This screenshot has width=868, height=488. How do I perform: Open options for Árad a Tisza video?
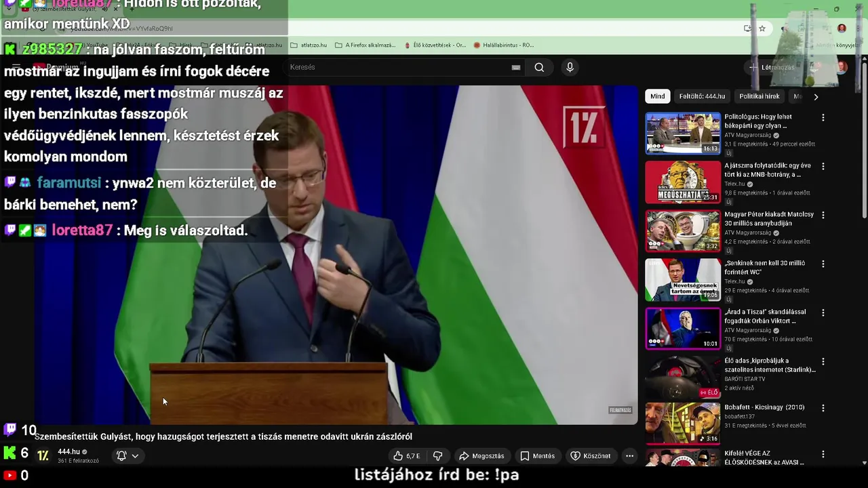(823, 312)
